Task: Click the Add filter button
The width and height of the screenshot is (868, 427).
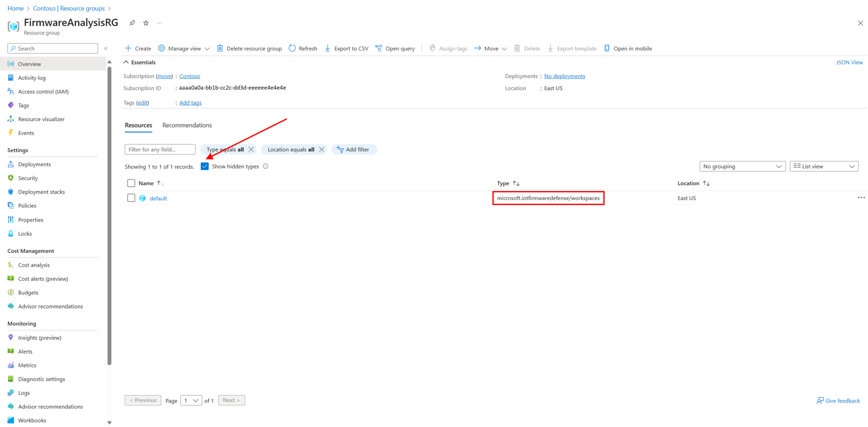Action: pyautogui.click(x=354, y=149)
